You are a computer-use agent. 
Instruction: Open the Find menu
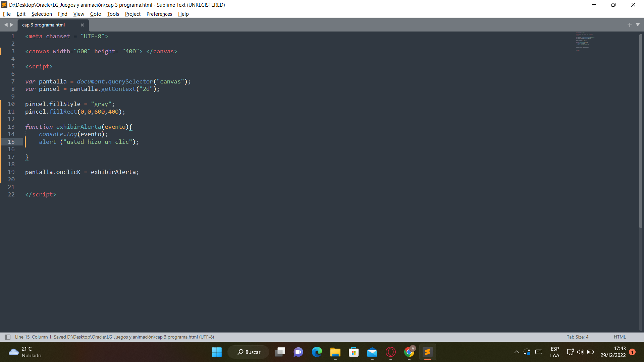(x=62, y=14)
